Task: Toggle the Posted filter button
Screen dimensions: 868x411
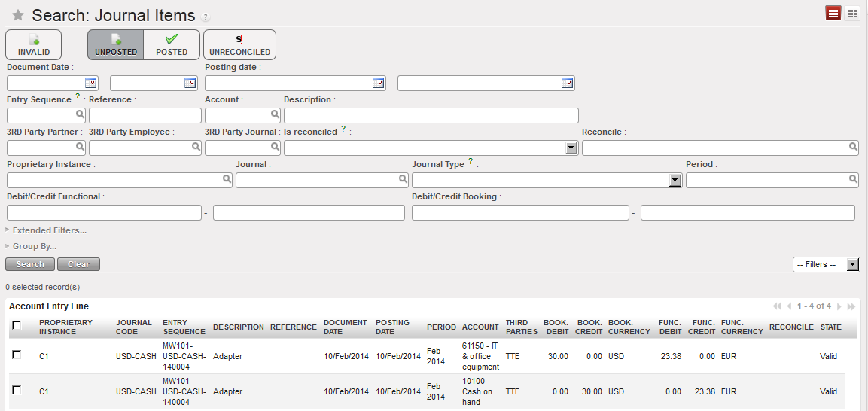Action: [172, 45]
